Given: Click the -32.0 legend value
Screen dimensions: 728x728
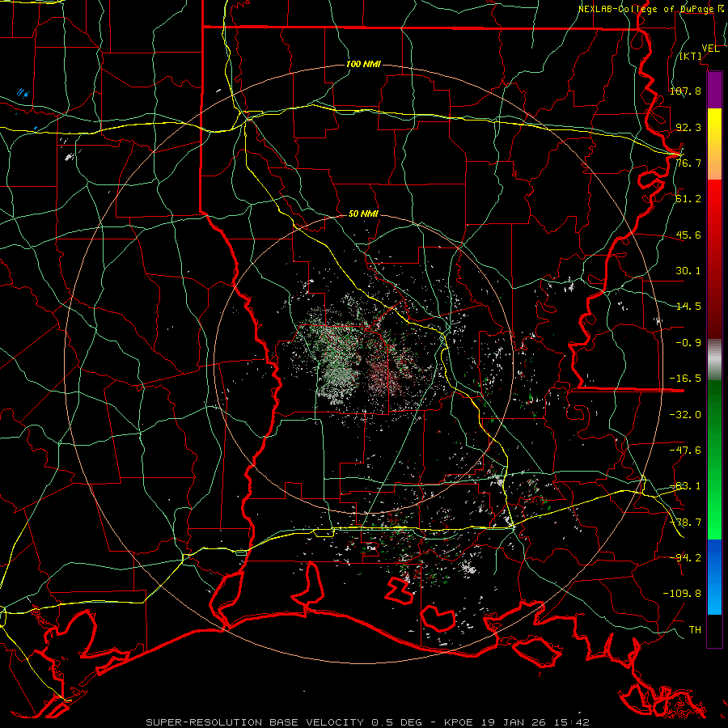Looking at the screenshot, I should (x=686, y=415).
